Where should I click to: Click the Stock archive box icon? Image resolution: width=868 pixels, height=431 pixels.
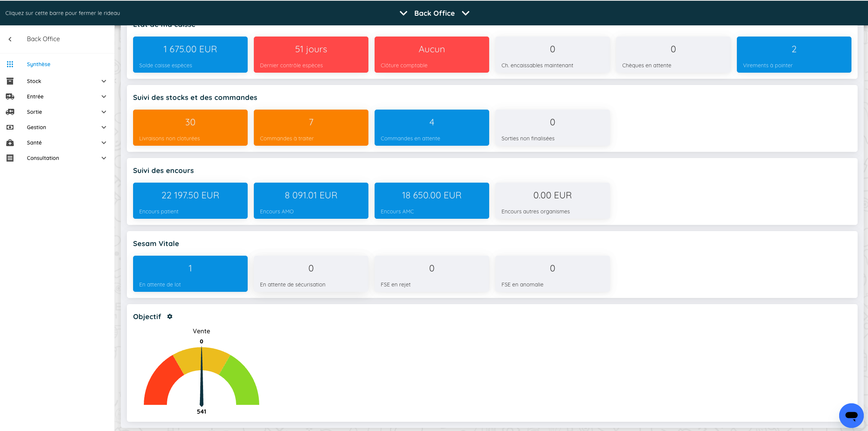pyautogui.click(x=10, y=81)
